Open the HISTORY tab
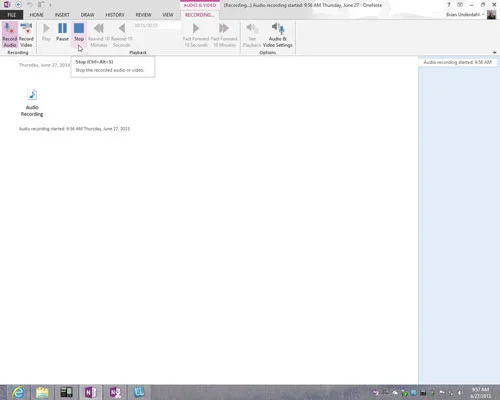The height and width of the screenshot is (400, 500). coord(115,15)
